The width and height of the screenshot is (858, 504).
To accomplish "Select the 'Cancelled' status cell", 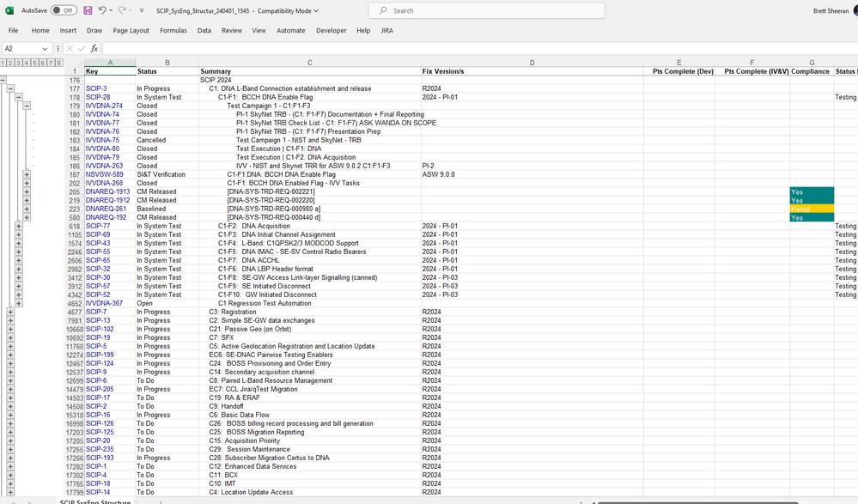I will [167, 140].
